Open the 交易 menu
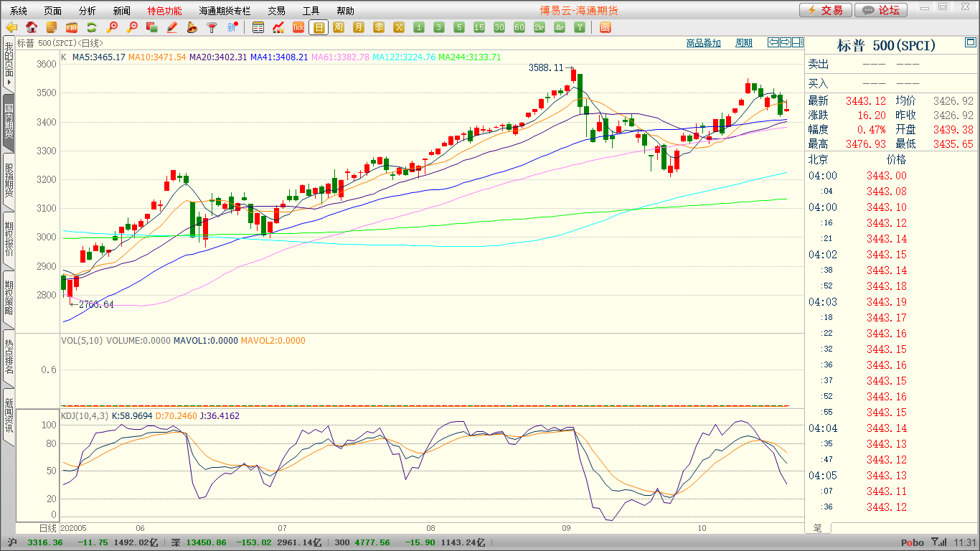This screenshot has width=980, height=551. (x=277, y=11)
